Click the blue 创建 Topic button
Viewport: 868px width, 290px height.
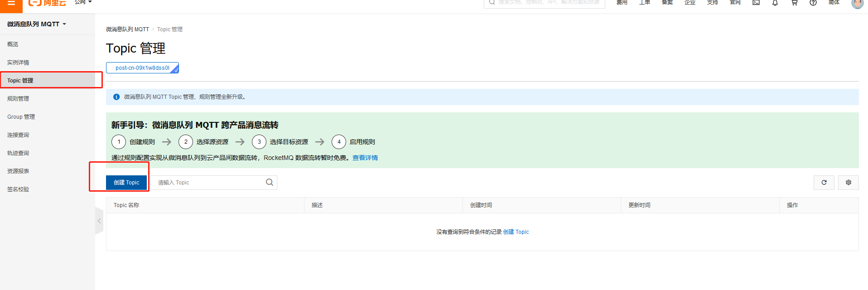point(126,183)
